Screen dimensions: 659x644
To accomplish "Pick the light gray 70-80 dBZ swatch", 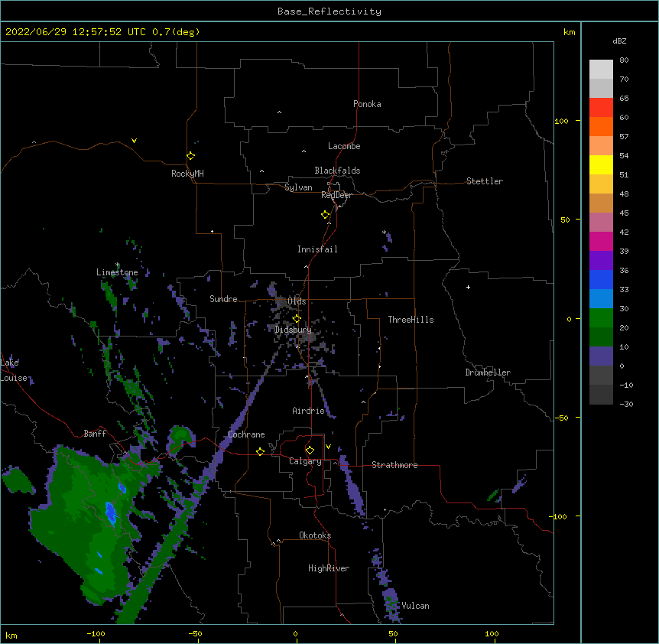I will [601, 70].
